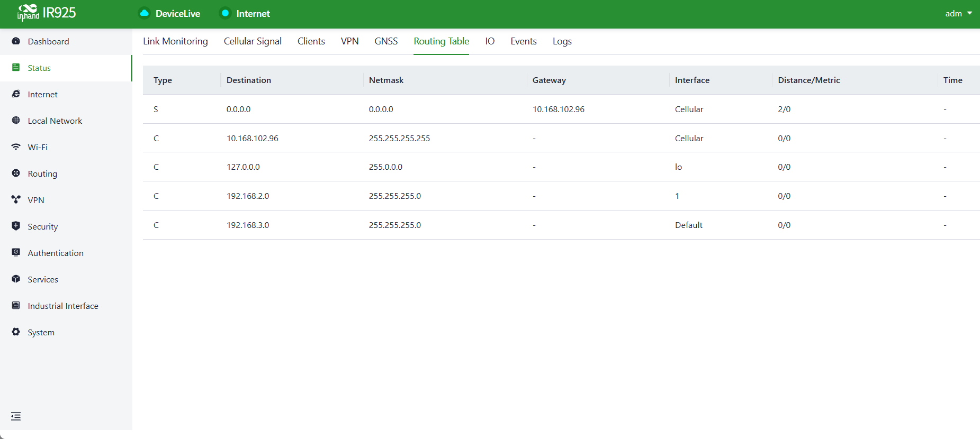This screenshot has height=439, width=980.
Task: Switch to the Link Monitoring tab
Action: click(175, 41)
